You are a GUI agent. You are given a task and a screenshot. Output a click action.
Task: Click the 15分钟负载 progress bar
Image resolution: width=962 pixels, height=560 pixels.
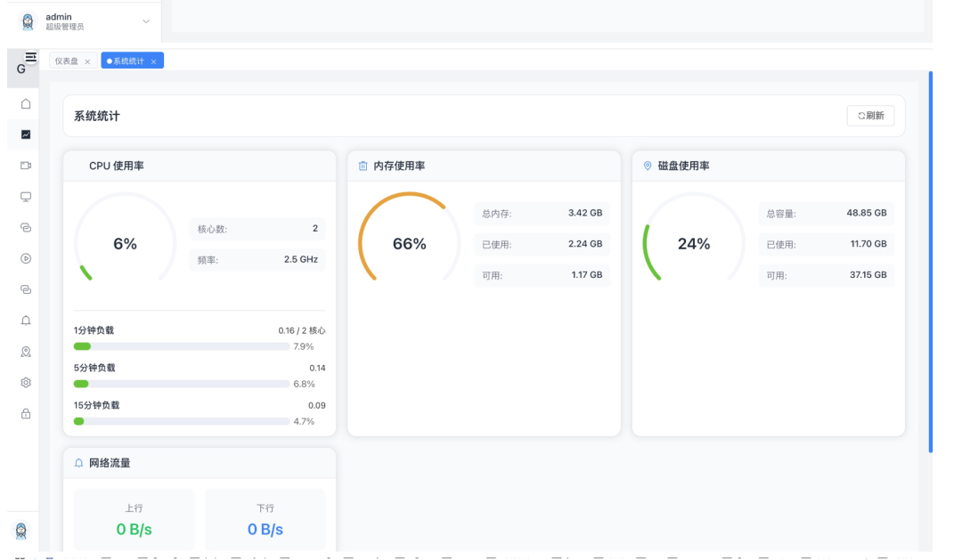[x=181, y=421]
